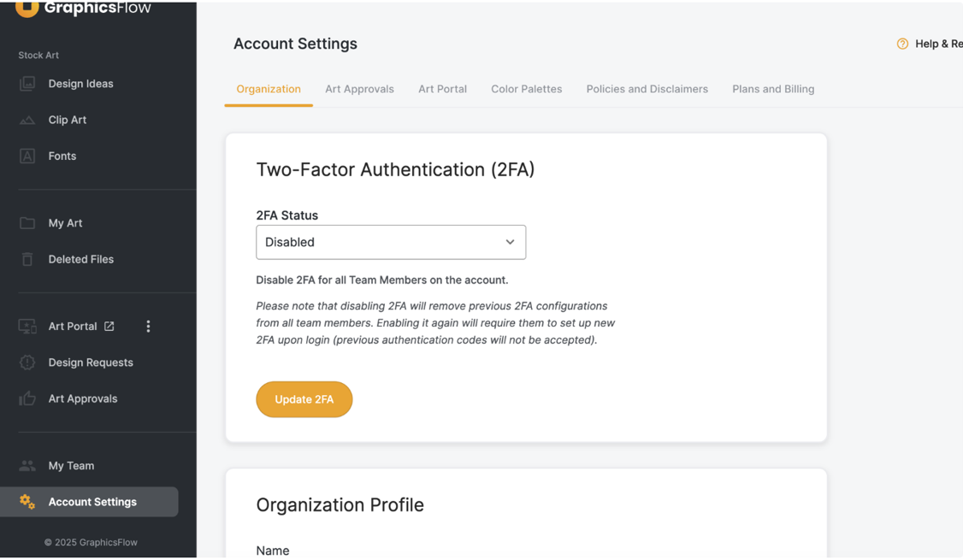Expand the Art Portal three-dot menu
This screenshot has width=963, height=560.
point(148,326)
